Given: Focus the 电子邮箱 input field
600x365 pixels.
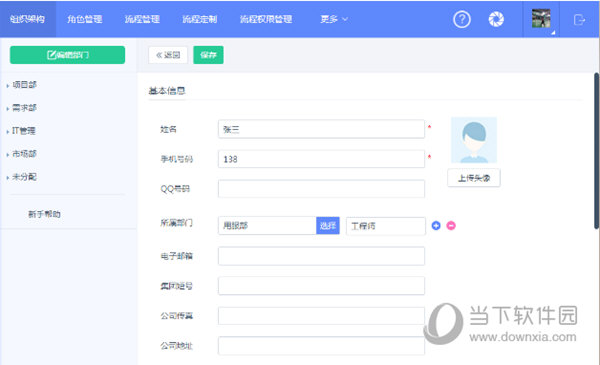Looking at the screenshot, I should click(321, 256).
